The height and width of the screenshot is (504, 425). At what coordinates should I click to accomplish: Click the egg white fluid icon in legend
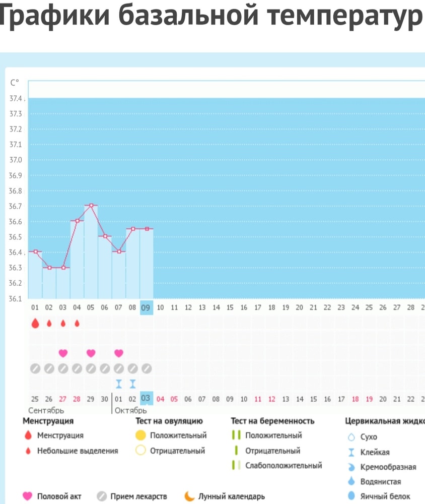351,496
